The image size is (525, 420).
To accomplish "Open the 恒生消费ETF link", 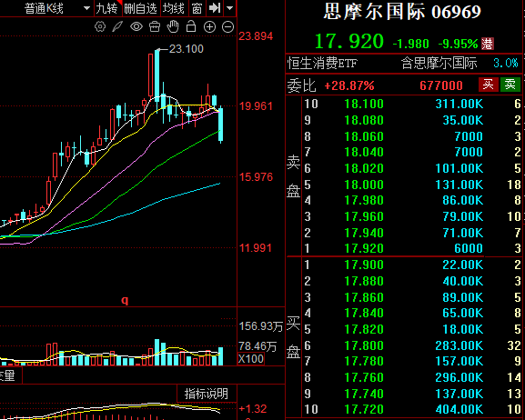I will click(322, 63).
